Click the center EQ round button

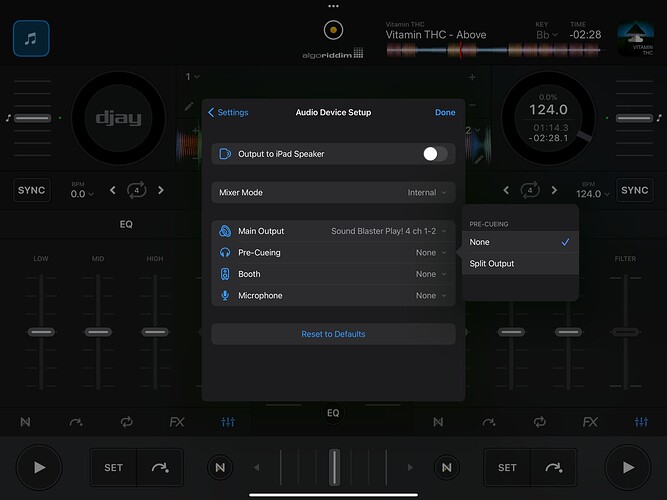333,413
